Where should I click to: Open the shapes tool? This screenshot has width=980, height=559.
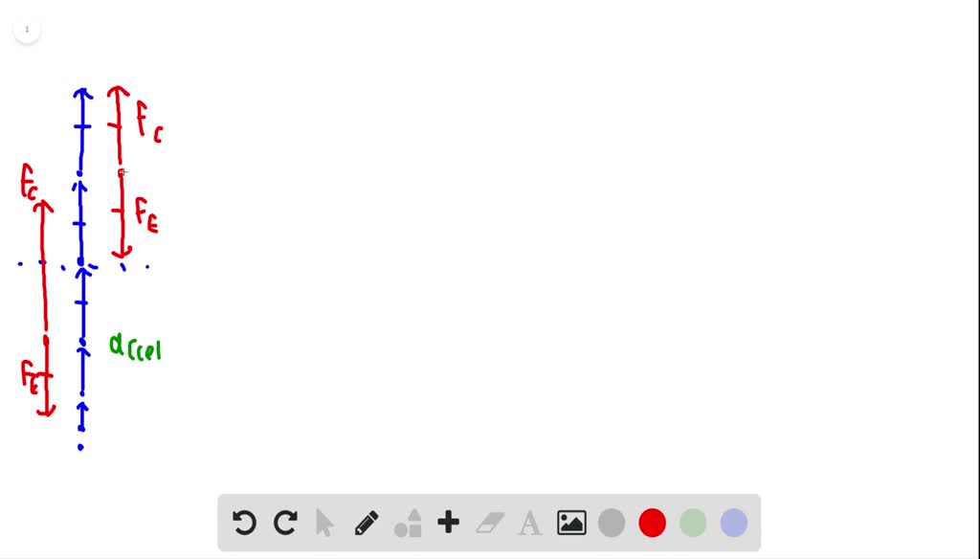[x=408, y=523]
